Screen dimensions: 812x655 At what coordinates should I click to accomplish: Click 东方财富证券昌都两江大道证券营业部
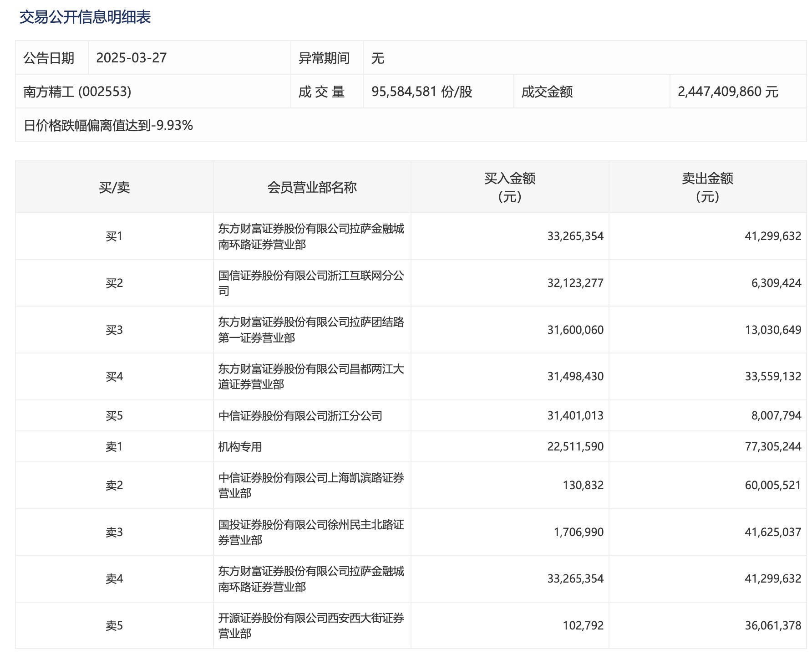point(311,376)
